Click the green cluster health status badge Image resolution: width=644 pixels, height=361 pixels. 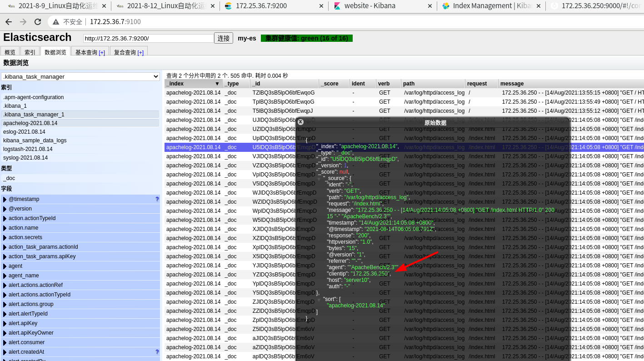pyautogui.click(x=307, y=38)
